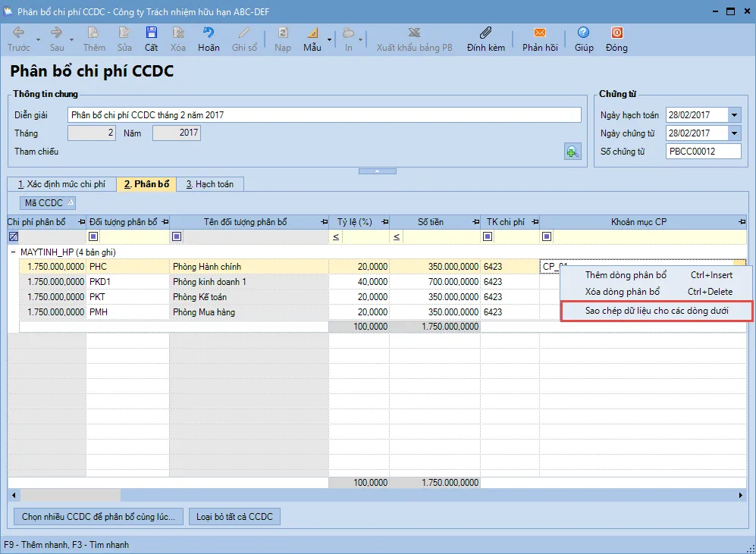Viewport: 756px width, 554px height.
Task: Open Giúp help
Action: [583, 33]
